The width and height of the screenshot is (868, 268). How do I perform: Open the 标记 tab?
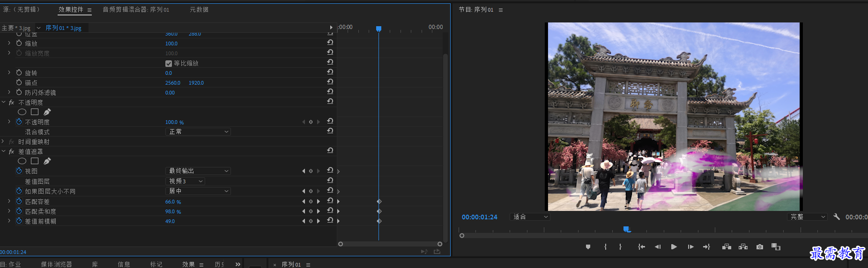point(156,264)
